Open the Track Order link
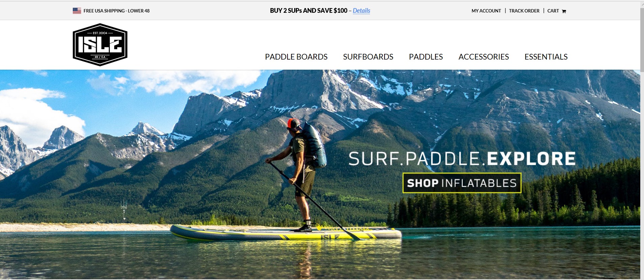The height and width of the screenshot is (280, 644). [x=524, y=11]
